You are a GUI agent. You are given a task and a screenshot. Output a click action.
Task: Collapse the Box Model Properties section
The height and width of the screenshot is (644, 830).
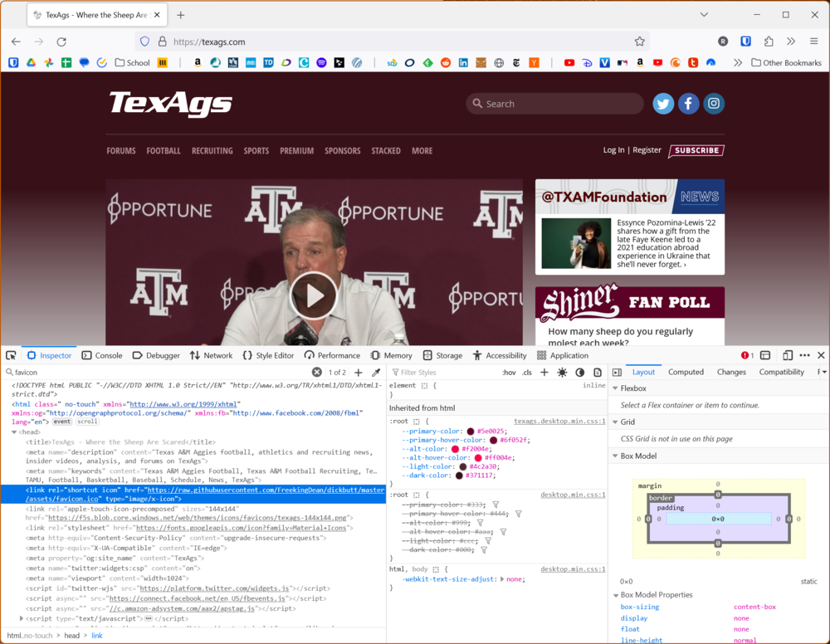[x=615, y=595]
